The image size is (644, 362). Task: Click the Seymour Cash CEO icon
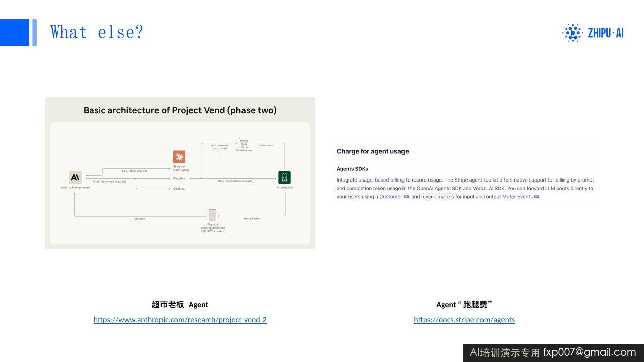tap(179, 157)
